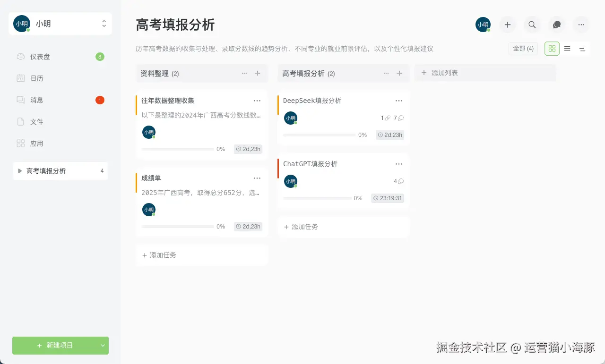Toggle the compact detail view icon

[x=582, y=48]
